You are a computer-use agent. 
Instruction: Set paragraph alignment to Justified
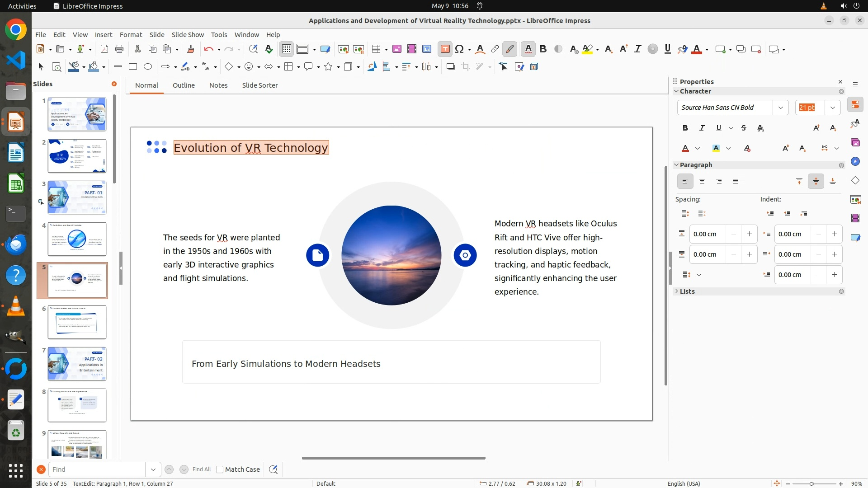[736, 182]
